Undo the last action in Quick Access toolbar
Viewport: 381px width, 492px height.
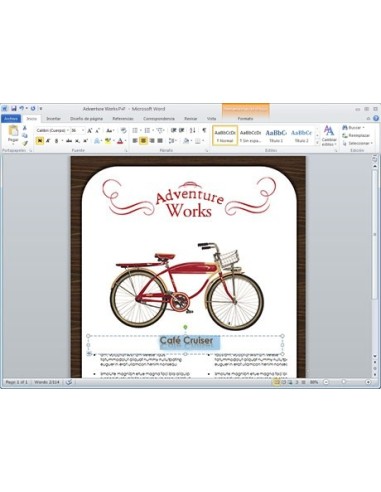click(22, 109)
